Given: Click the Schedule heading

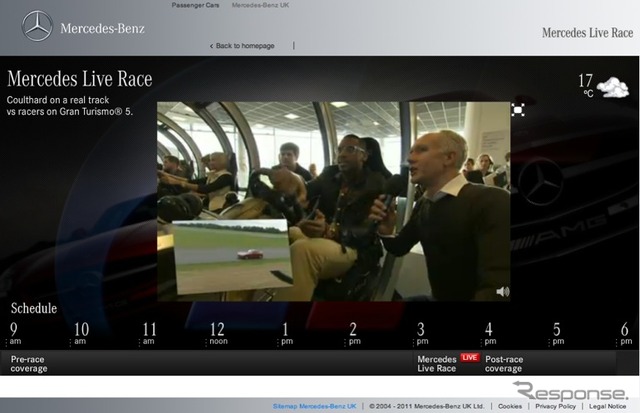Looking at the screenshot, I should tap(34, 309).
